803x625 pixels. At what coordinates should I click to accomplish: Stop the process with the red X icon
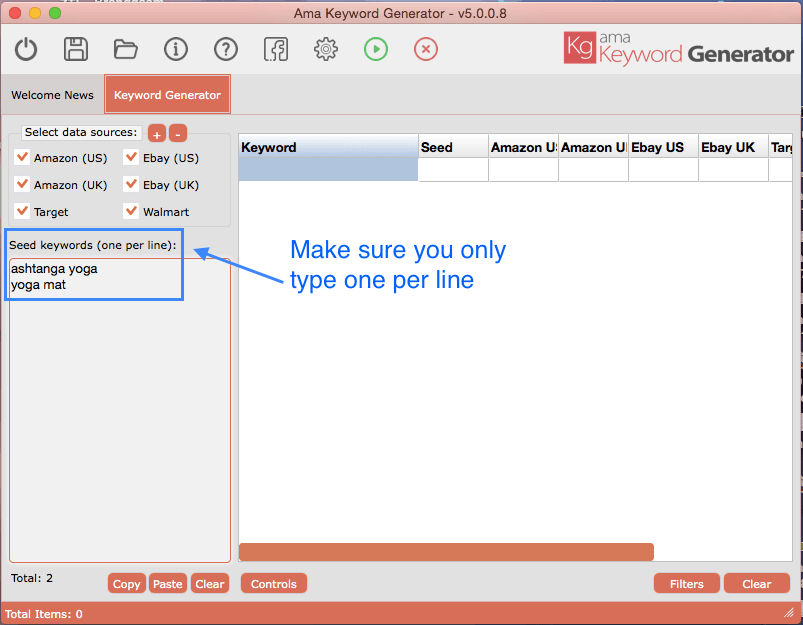coord(426,49)
